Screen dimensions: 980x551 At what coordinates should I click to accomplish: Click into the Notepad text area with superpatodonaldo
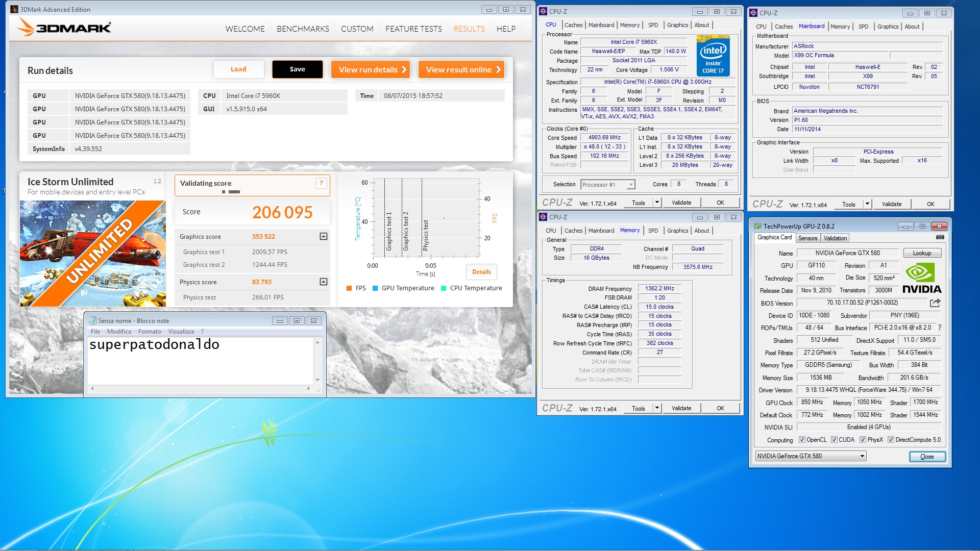click(x=201, y=361)
